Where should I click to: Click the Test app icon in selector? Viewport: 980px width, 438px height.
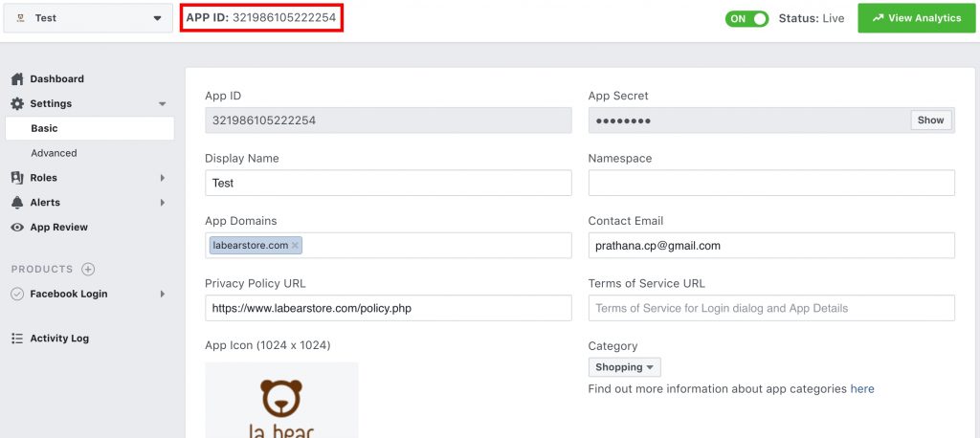pyautogui.click(x=21, y=18)
